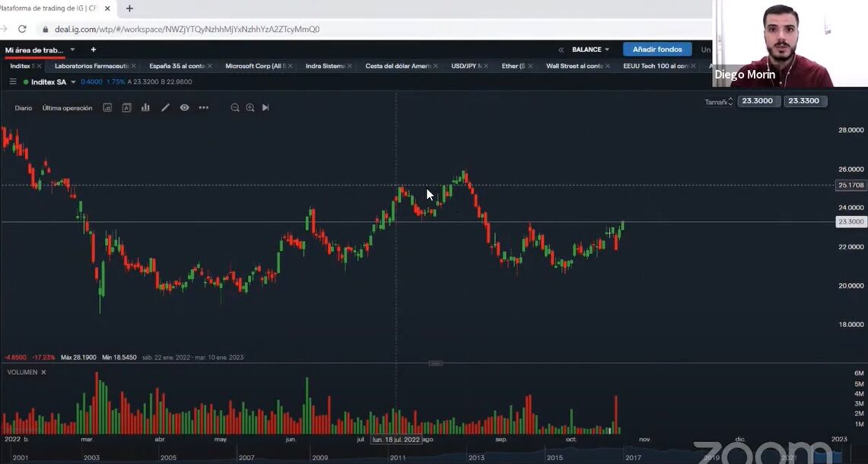This screenshot has width=868, height=464.
Task: Adjust the Tamaño size stepper
Action: pos(731,101)
